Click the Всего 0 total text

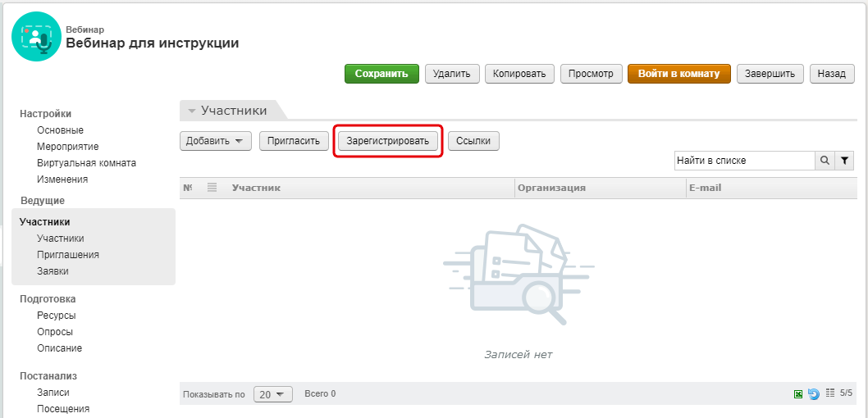[320, 393]
